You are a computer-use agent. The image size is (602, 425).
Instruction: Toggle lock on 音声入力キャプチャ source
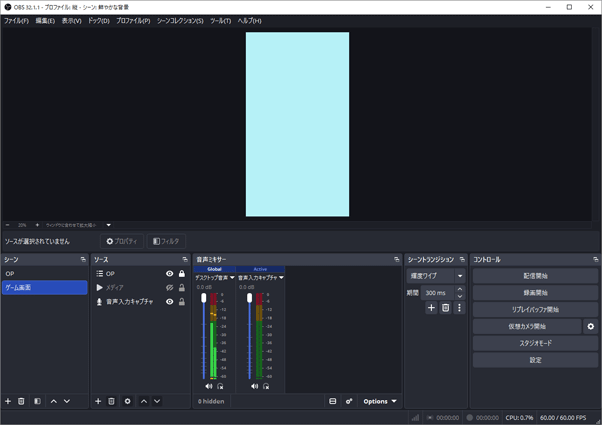point(181,301)
